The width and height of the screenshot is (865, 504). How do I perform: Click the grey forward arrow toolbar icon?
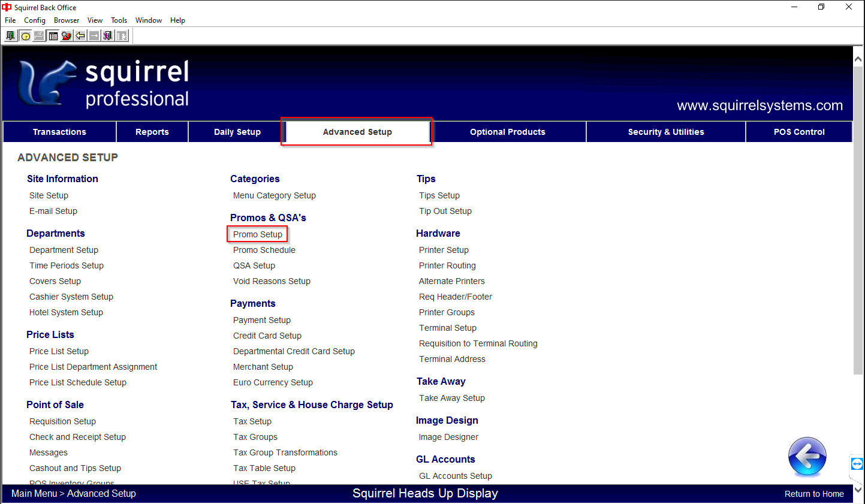tap(94, 36)
